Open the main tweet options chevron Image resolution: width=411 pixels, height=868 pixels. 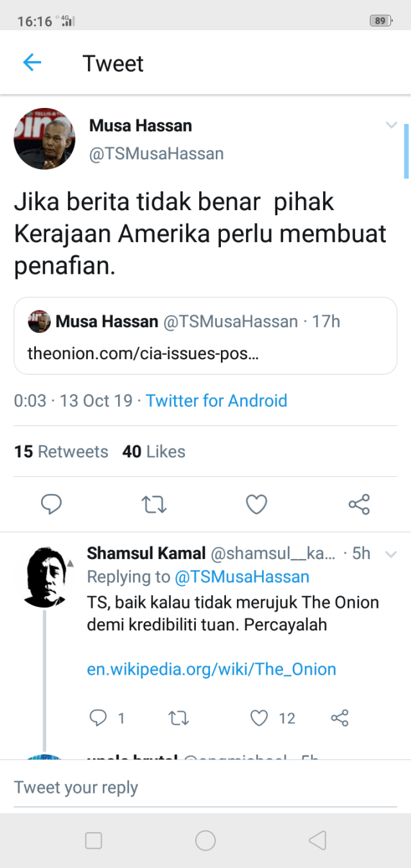pyautogui.click(x=391, y=125)
